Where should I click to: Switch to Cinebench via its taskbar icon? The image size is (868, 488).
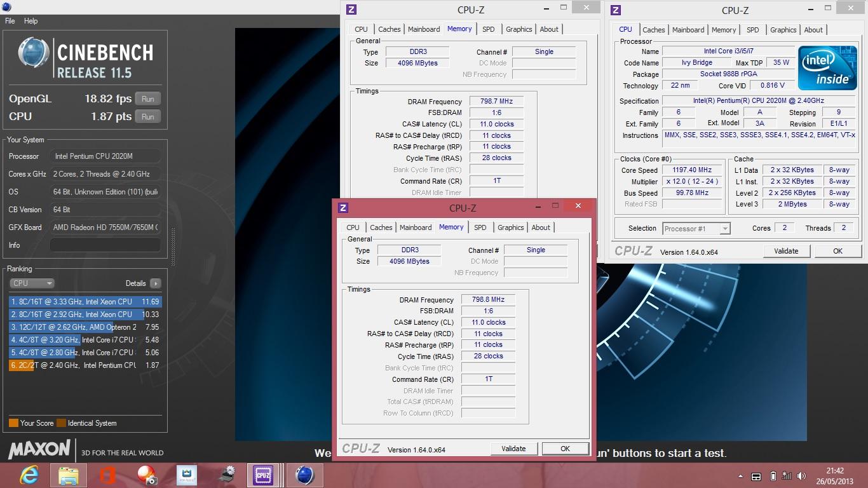(305, 475)
